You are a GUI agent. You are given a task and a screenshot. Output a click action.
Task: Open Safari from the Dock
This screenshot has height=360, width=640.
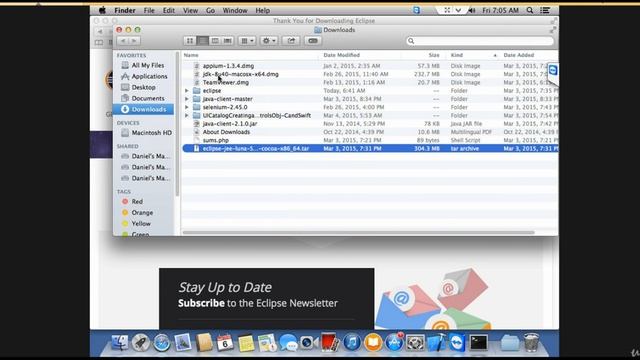(162, 343)
